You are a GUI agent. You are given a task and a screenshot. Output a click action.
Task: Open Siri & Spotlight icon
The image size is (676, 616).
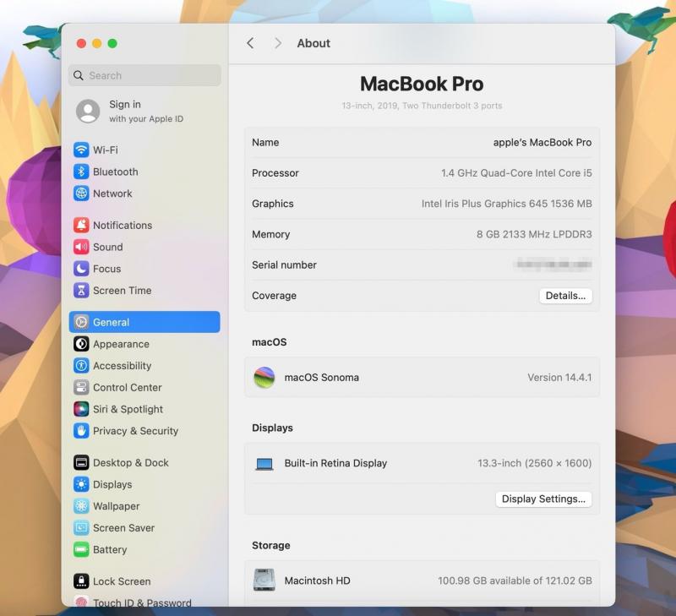[x=81, y=409]
